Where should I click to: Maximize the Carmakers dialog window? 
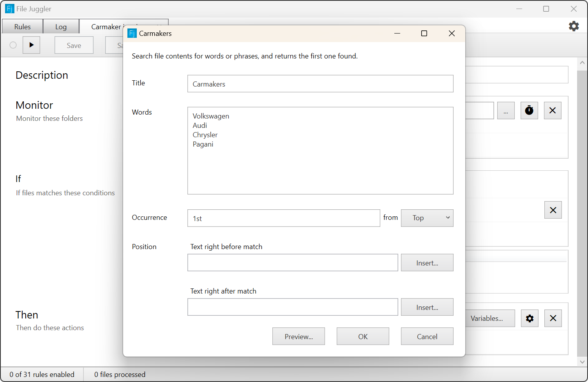[424, 34]
